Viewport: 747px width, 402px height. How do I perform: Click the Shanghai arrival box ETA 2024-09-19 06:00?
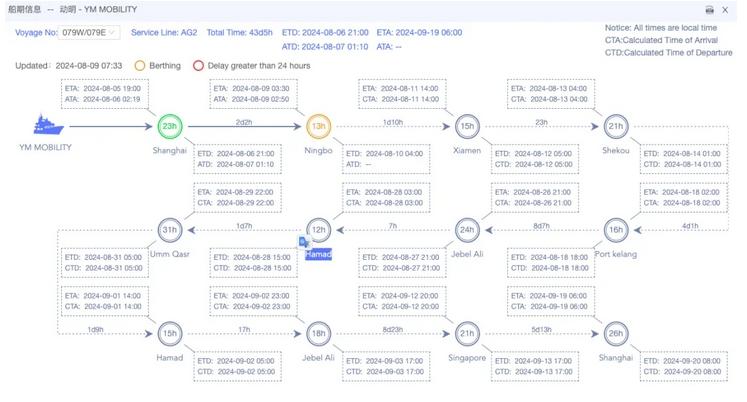pos(551,301)
